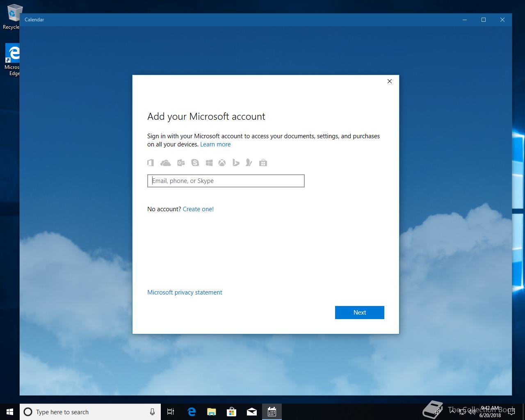Image resolution: width=525 pixels, height=420 pixels.
Task: Open Task View from the taskbar
Action: tap(171, 412)
